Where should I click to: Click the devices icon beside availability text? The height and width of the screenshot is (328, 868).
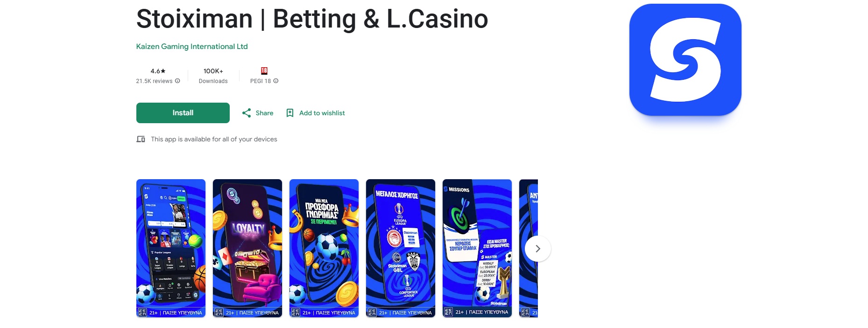pos(141,139)
